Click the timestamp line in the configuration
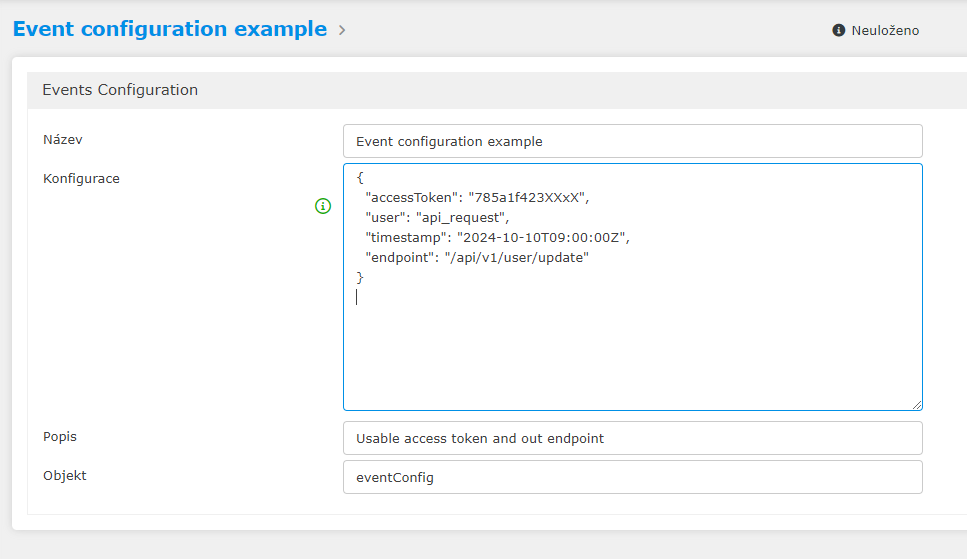This screenshot has width=967, height=559. point(498,237)
